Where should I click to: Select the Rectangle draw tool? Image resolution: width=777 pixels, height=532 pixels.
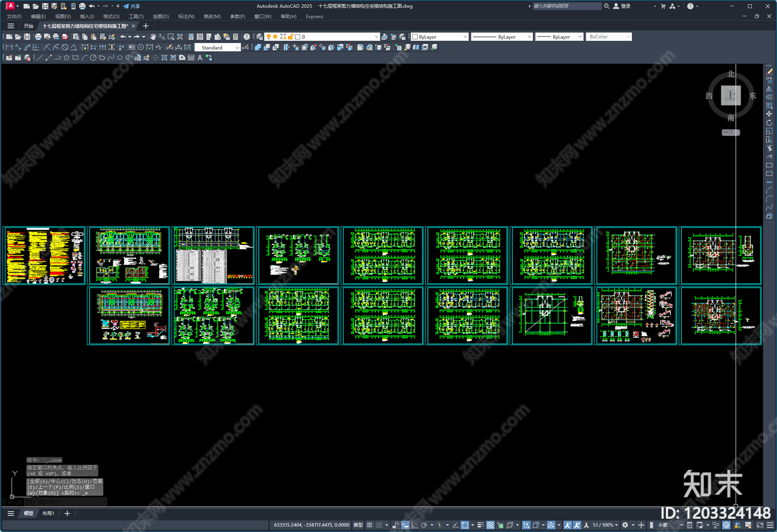click(75, 58)
